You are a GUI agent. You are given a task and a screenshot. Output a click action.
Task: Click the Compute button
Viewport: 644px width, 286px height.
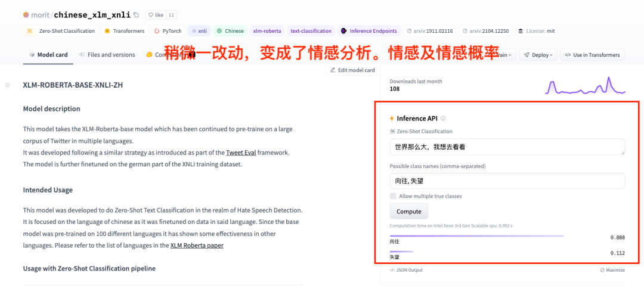coord(408,212)
